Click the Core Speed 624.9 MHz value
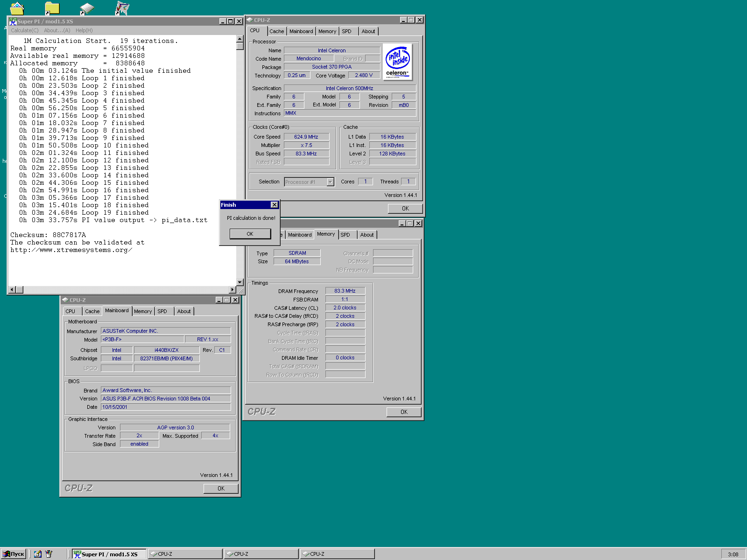 click(x=306, y=137)
